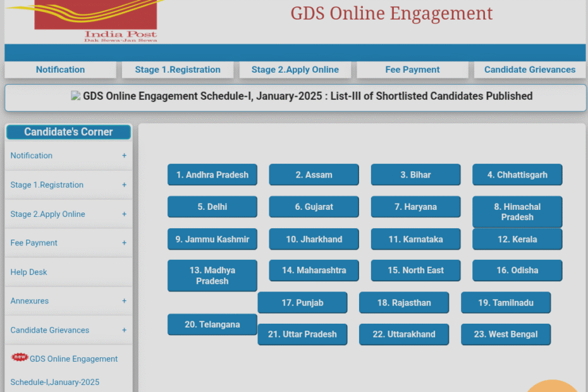Expand the Annexures sidebar plus sign
The height and width of the screenshot is (392, 588).
click(124, 301)
